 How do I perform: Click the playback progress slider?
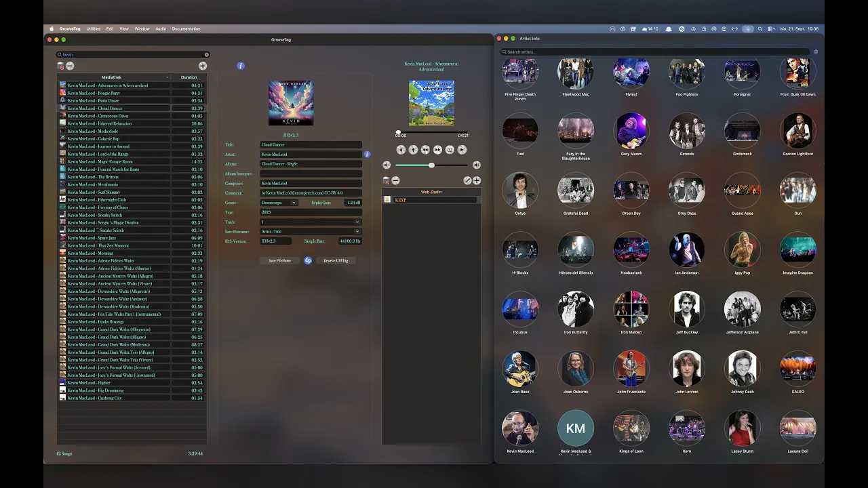pos(432,133)
